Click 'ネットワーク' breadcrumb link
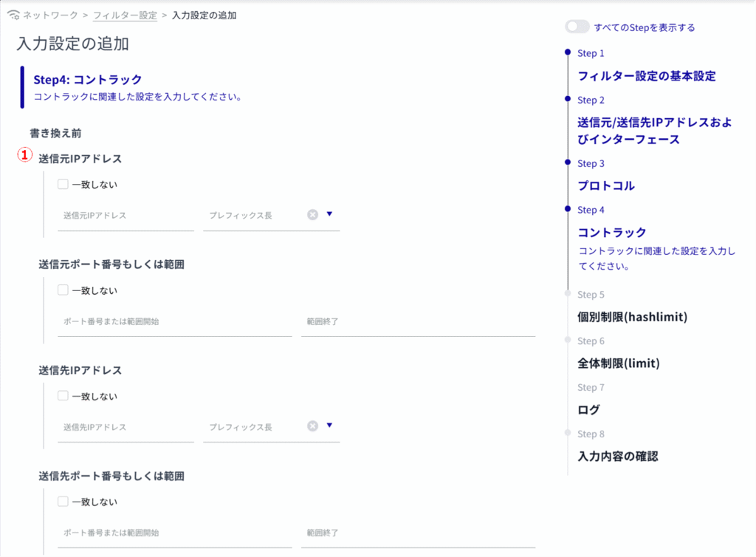Screen dimensions: 756x557 click(50, 15)
